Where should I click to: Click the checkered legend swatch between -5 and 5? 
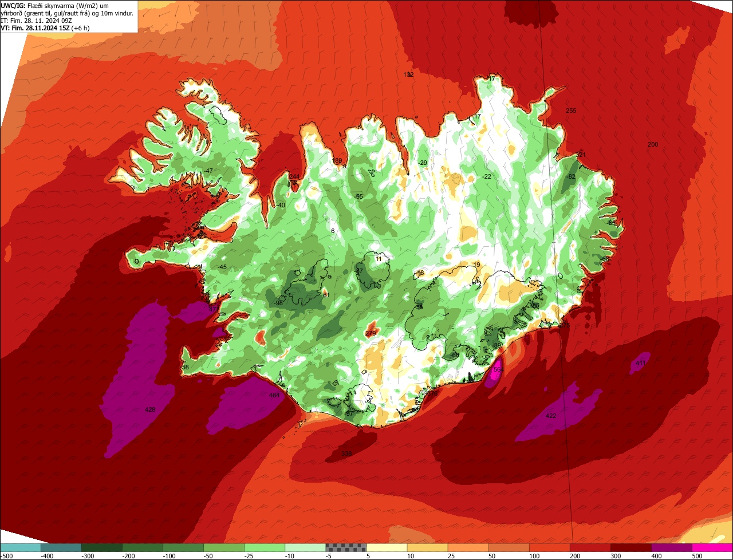click(x=346, y=547)
